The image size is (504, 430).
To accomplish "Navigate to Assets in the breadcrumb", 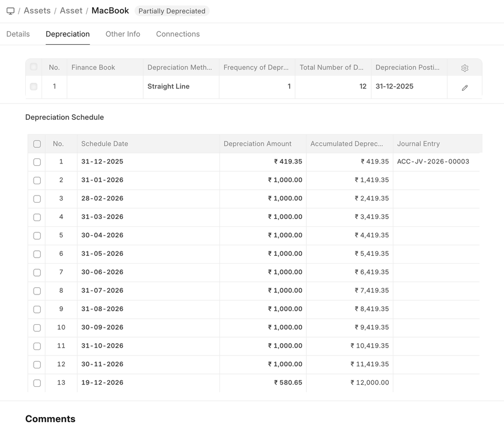I will (37, 11).
